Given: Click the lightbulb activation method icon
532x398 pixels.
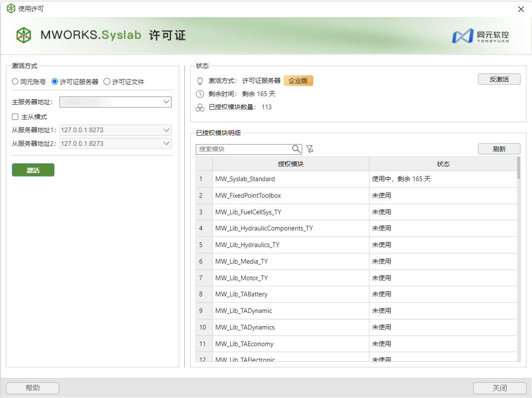Looking at the screenshot, I should tap(200, 81).
